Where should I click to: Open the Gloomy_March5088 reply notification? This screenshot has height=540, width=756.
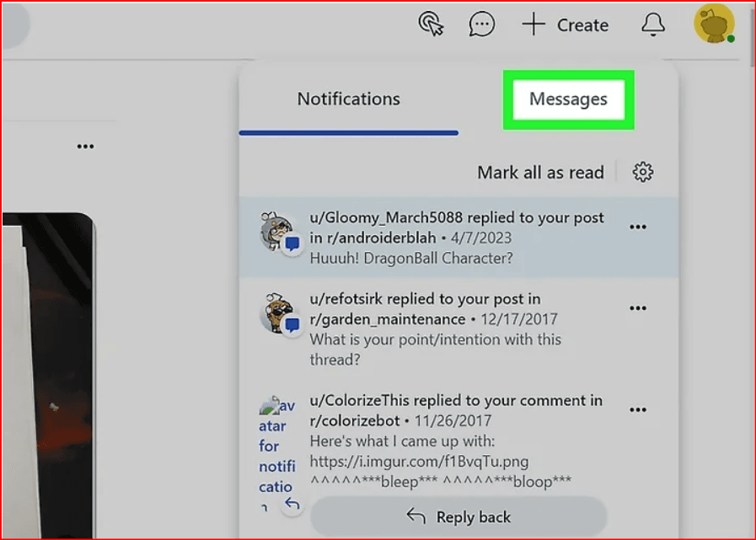[x=455, y=238]
